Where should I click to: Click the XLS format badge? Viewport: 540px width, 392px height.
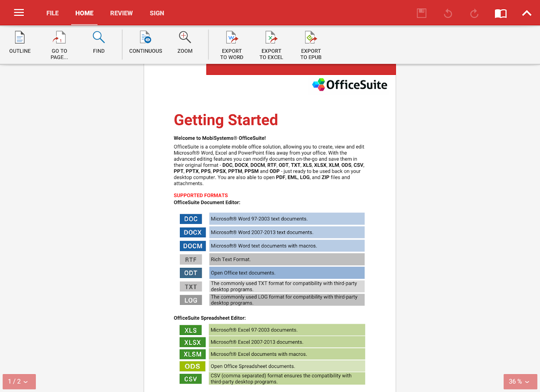coord(190,330)
